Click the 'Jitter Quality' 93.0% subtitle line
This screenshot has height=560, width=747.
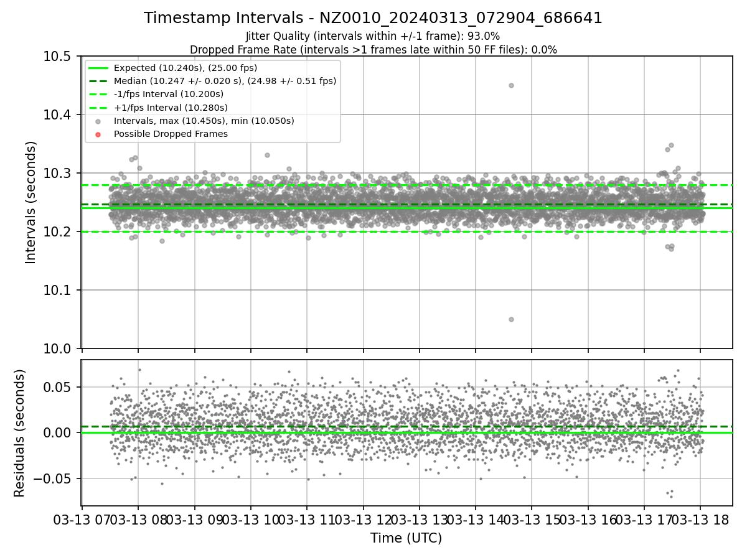coord(373,36)
